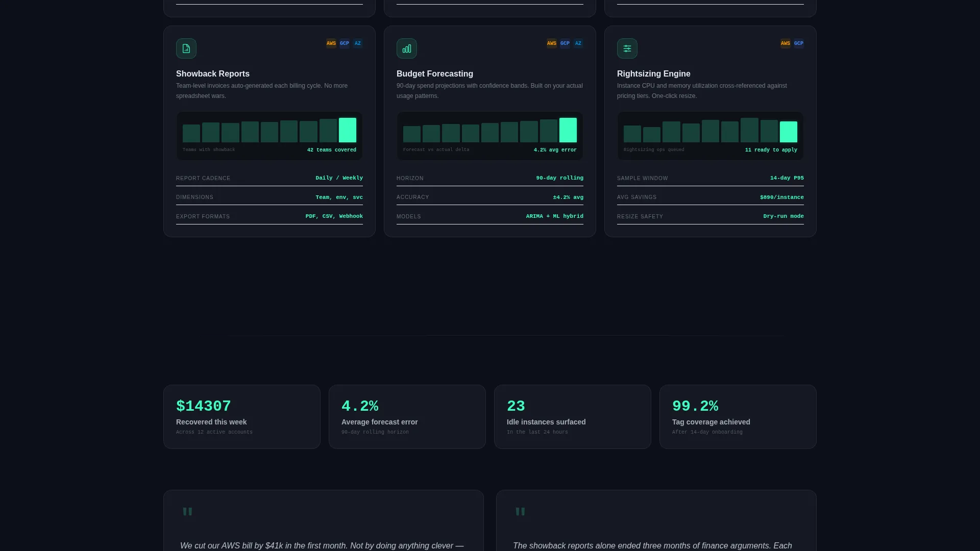Click 'Across 12 active accounts' caption
The height and width of the screenshot is (551, 980).
(214, 432)
